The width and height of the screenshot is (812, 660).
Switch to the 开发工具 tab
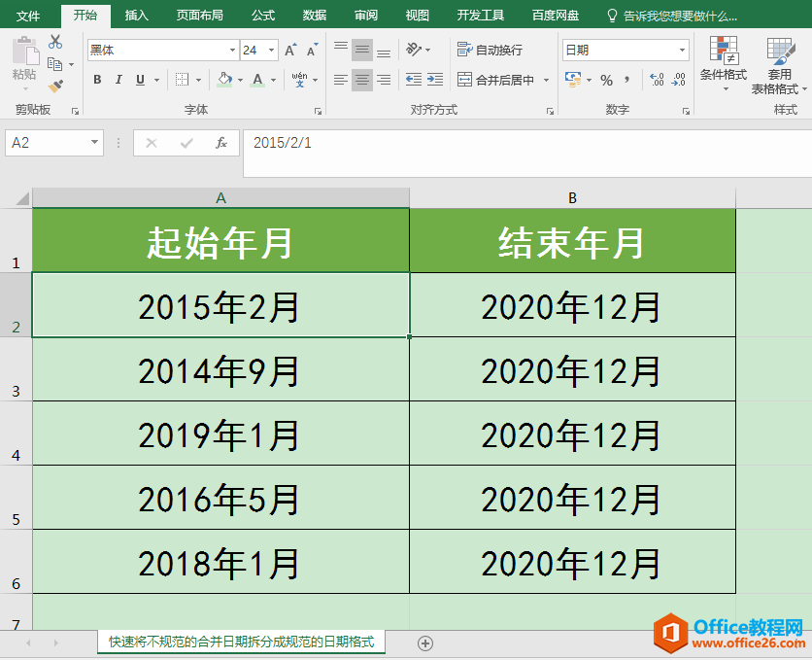480,16
